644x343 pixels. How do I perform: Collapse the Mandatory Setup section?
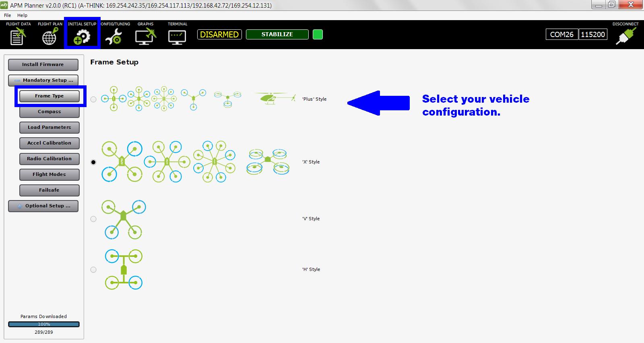[x=43, y=80]
